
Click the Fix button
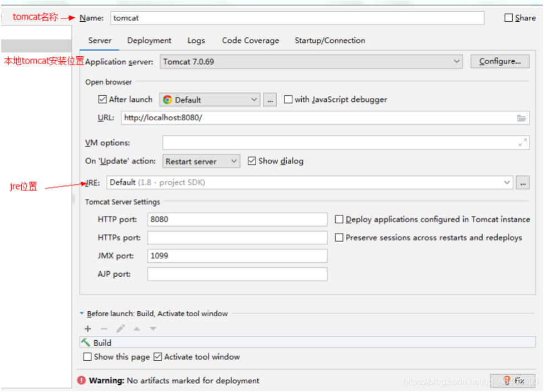tap(512, 380)
